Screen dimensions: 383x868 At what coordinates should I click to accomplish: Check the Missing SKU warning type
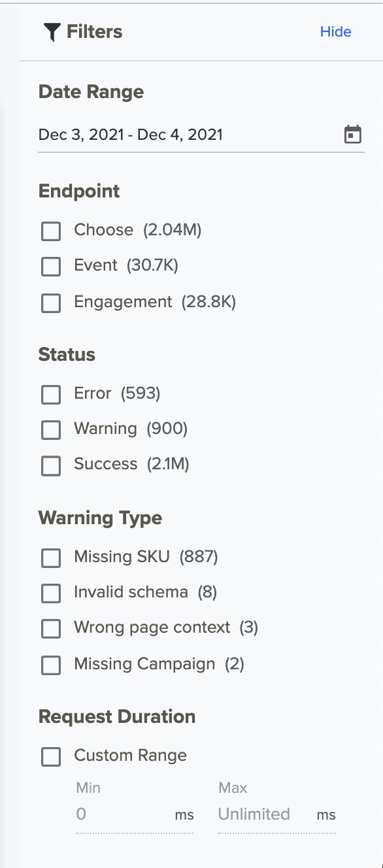[51, 558]
